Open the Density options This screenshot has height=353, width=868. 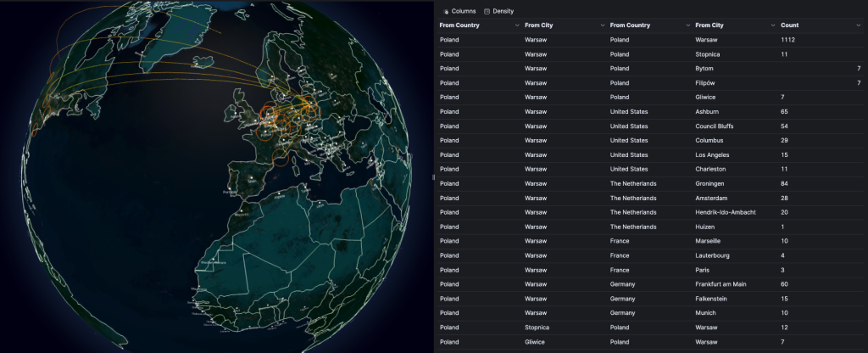click(x=498, y=11)
